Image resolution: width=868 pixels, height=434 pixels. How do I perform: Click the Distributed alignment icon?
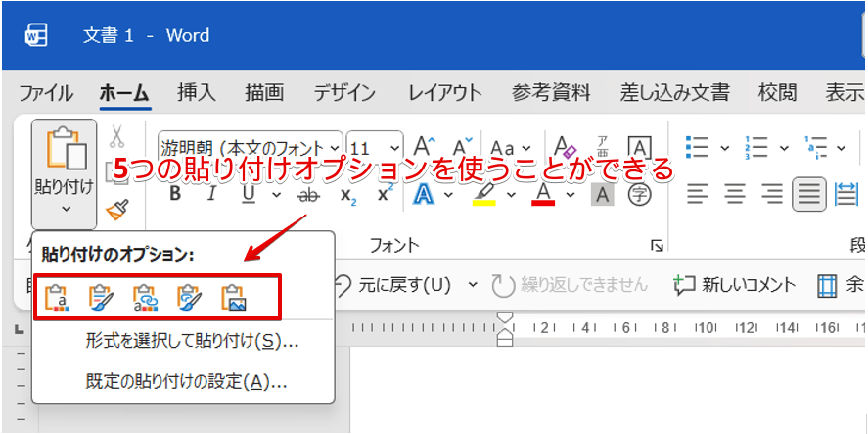click(848, 195)
